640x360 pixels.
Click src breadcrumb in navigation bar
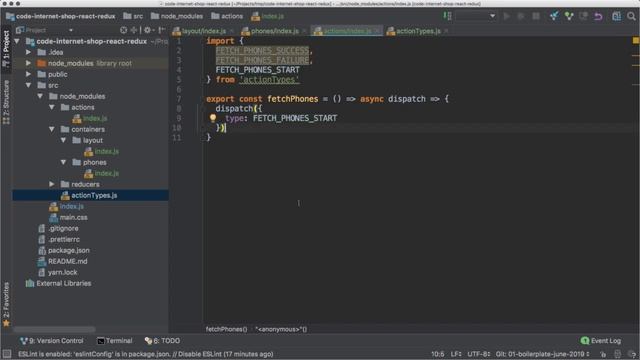(133, 16)
